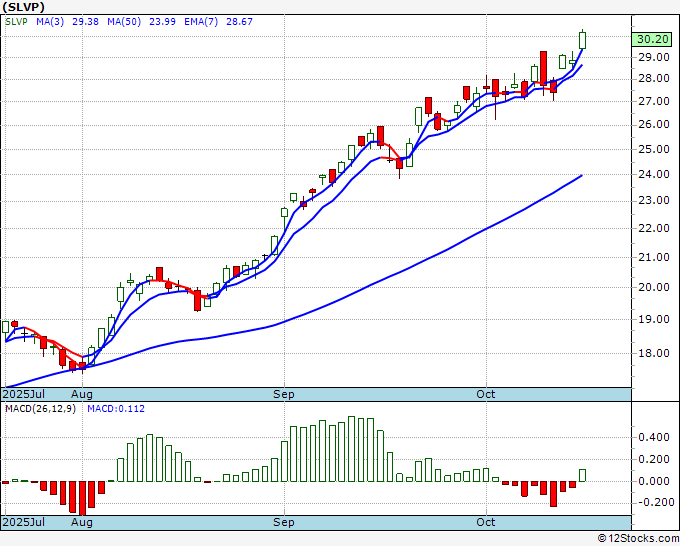This screenshot has width=680, height=546.
Task: Click the 21.00 price axis label
Action: [654, 257]
